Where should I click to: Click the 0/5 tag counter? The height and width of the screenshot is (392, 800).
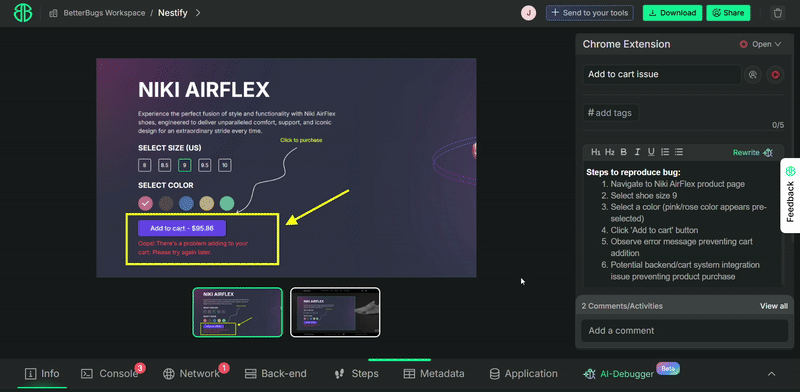click(778, 125)
